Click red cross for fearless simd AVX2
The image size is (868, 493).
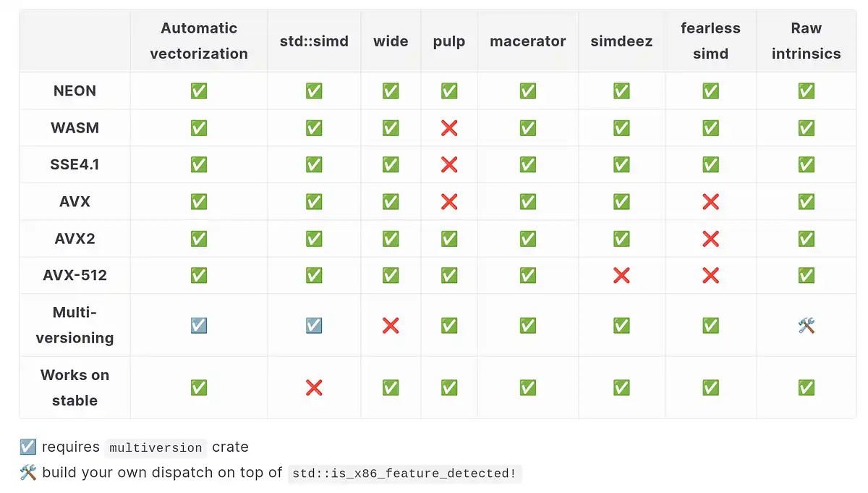pyautogui.click(x=710, y=238)
